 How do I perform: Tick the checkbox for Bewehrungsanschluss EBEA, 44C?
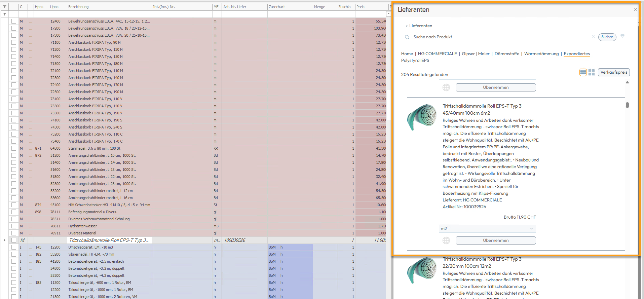click(x=14, y=21)
